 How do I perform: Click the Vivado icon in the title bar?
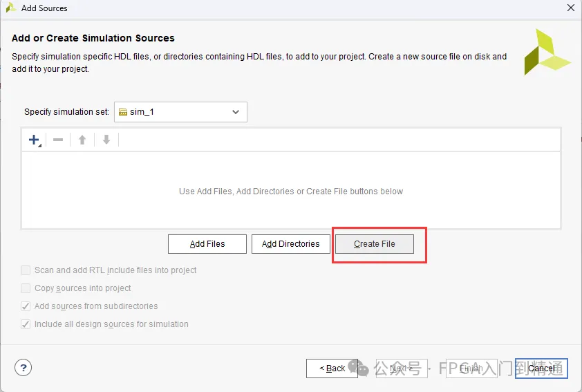(x=10, y=8)
